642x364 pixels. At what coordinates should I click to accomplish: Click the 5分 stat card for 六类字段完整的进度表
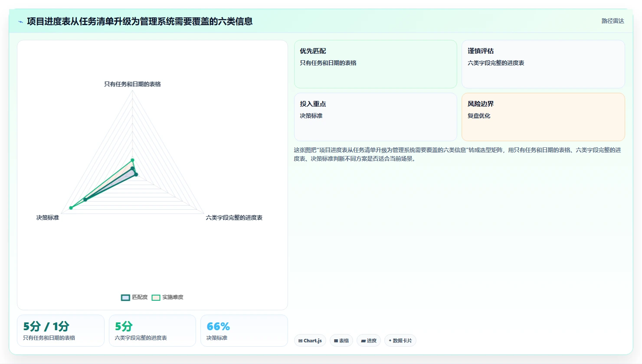pos(152,331)
